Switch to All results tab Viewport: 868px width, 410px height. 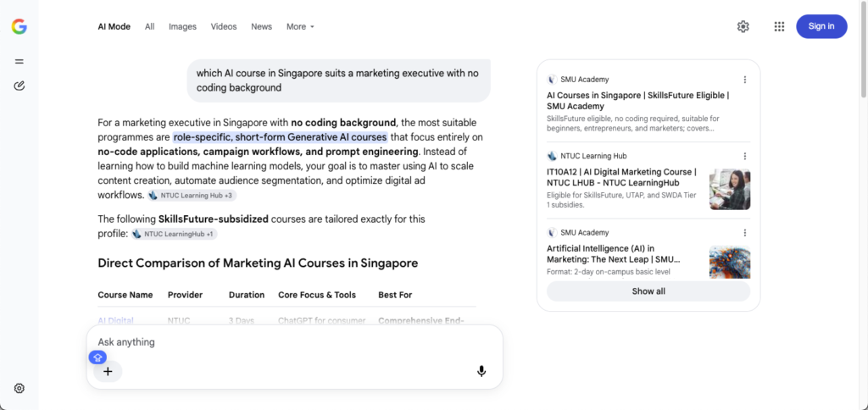pyautogui.click(x=149, y=26)
